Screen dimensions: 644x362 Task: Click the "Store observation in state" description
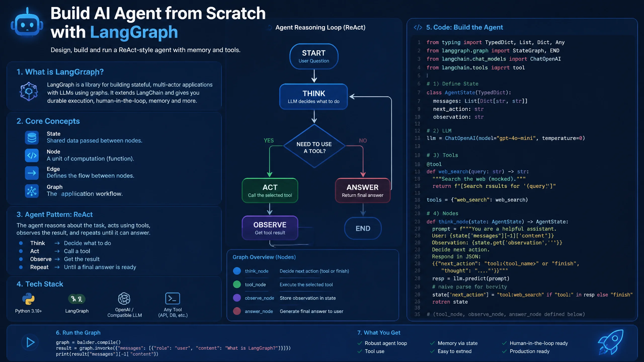tap(308, 298)
